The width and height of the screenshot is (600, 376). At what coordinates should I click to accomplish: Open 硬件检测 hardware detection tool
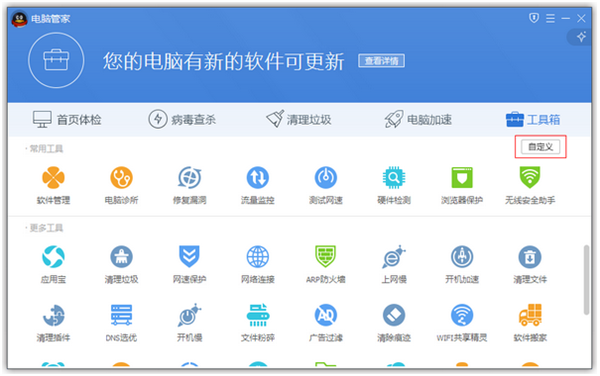tap(394, 185)
